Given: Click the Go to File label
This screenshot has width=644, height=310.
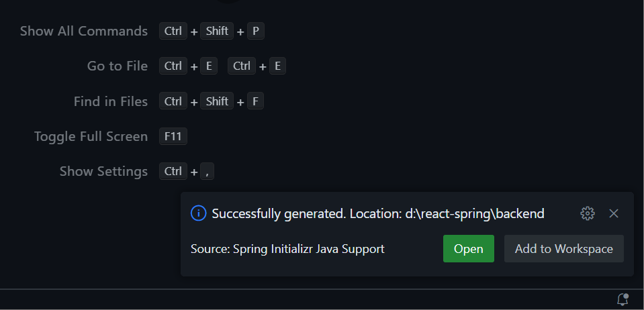Looking at the screenshot, I should click(x=118, y=66).
